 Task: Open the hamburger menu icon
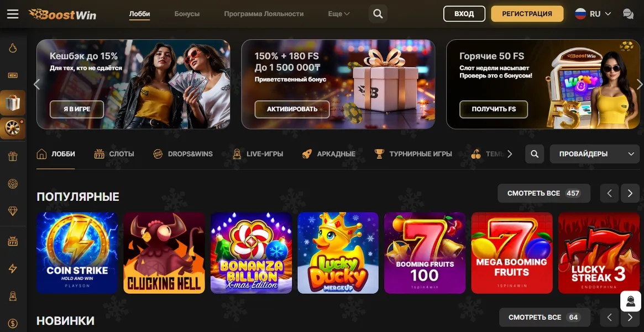pyautogui.click(x=13, y=14)
